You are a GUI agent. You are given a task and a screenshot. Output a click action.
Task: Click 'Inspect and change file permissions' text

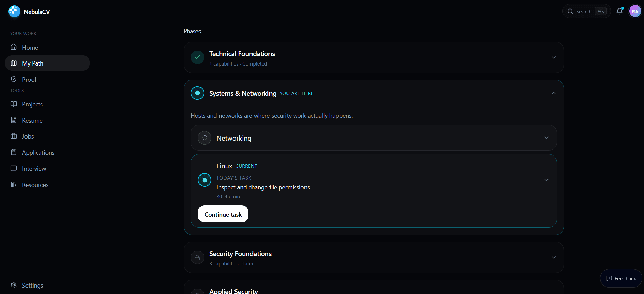pyautogui.click(x=263, y=187)
